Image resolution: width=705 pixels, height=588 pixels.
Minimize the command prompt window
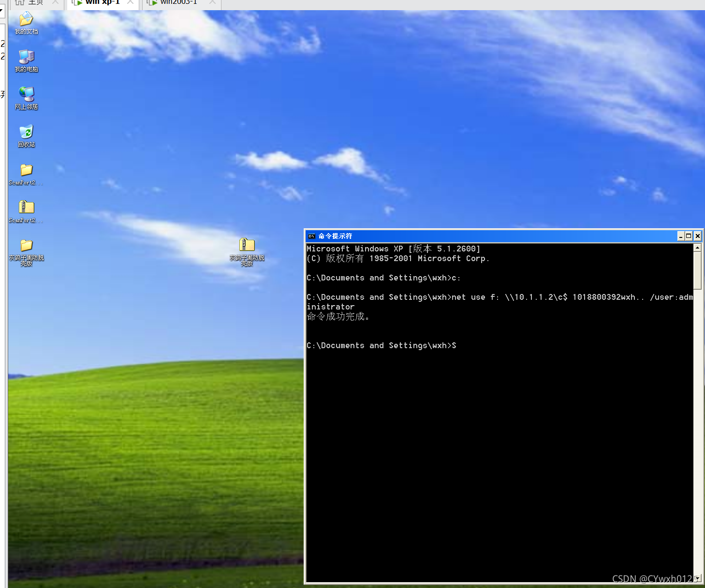click(x=681, y=236)
